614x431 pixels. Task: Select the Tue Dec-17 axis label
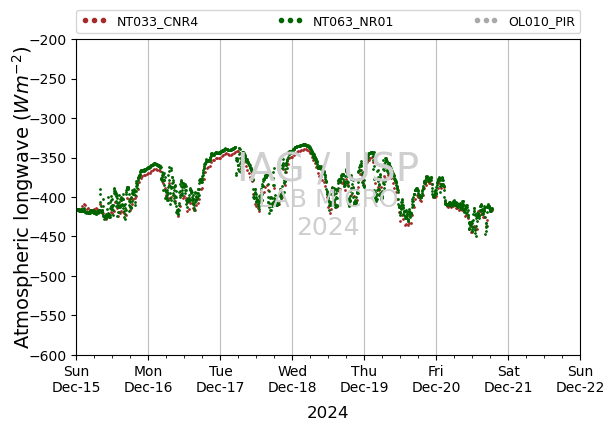220,379
